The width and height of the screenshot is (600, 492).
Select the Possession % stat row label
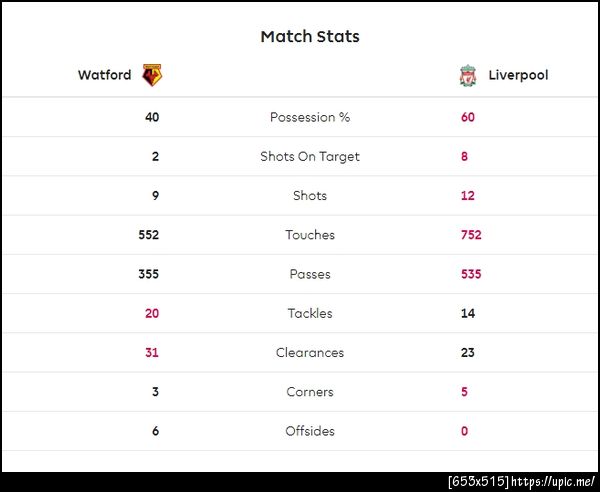pyautogui.click(x=310, y=117)
